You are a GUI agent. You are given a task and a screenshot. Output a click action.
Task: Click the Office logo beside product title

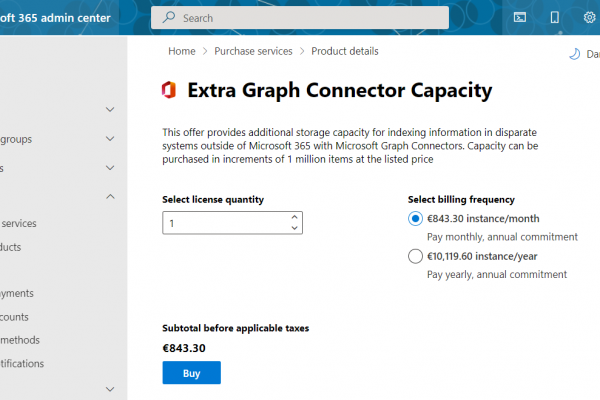pyautogui.click(x=169, y=91)
